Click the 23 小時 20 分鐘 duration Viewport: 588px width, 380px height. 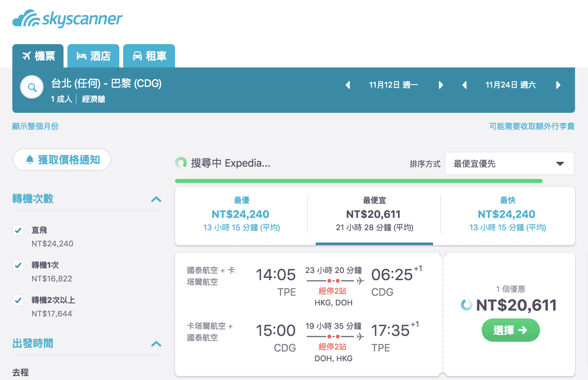(334, 270)
